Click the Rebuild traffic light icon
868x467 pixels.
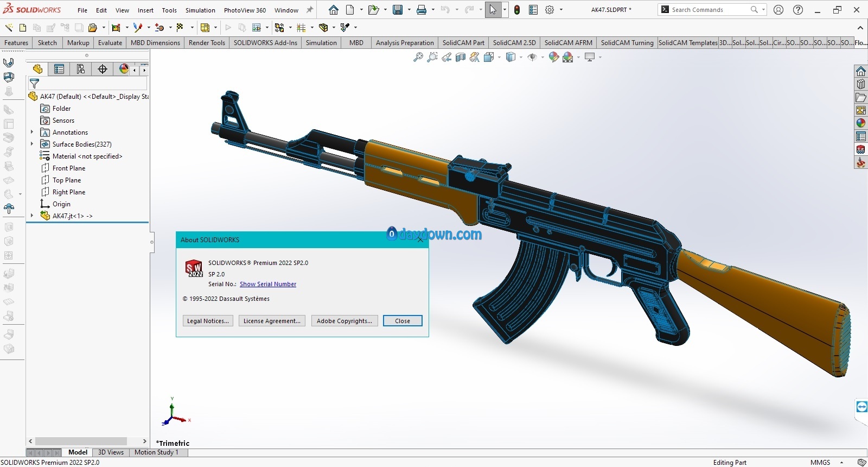pyautogui.click(x=517, y=10)
